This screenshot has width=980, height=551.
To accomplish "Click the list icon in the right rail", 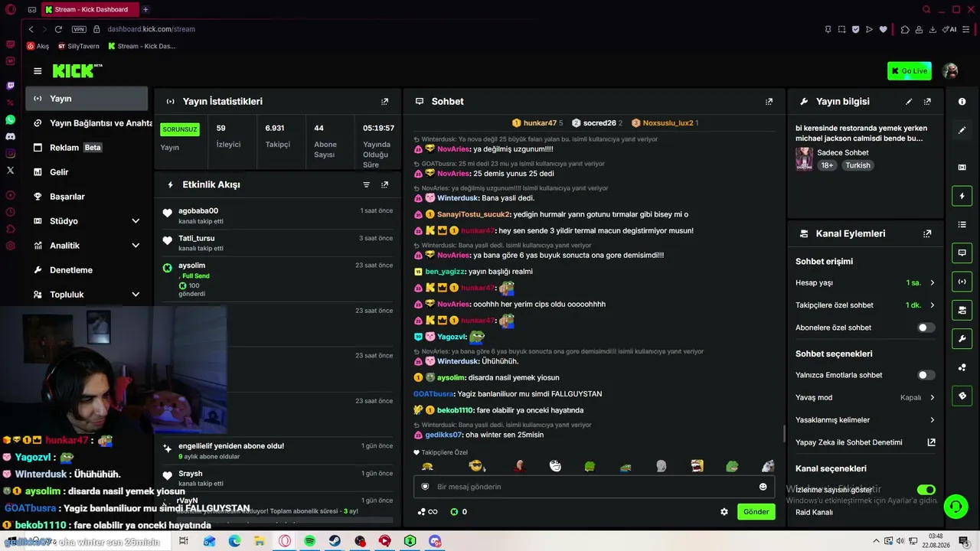I will tap(962, 224).
